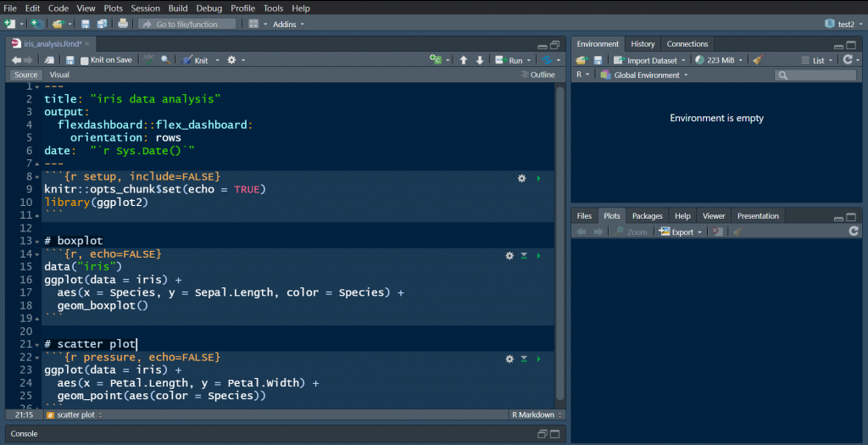
Task: Open the new file dropdown arrow
Action: 21,25
